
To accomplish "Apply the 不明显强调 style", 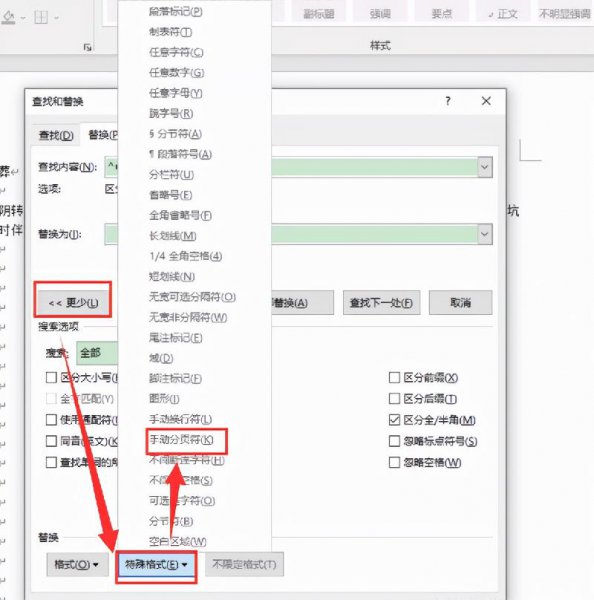I will point(565,14).
